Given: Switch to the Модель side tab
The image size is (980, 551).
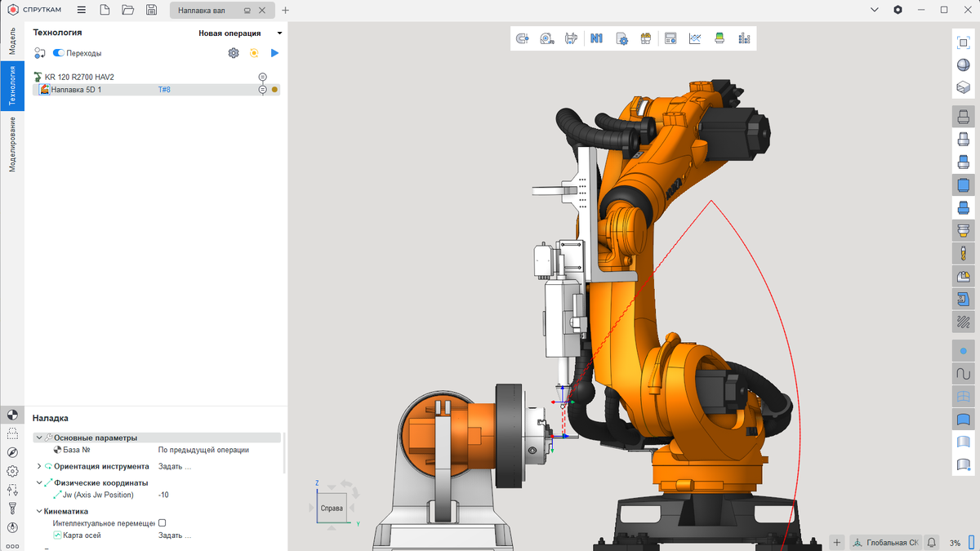Looking at the screenshot, I should [x=12, y=39].
